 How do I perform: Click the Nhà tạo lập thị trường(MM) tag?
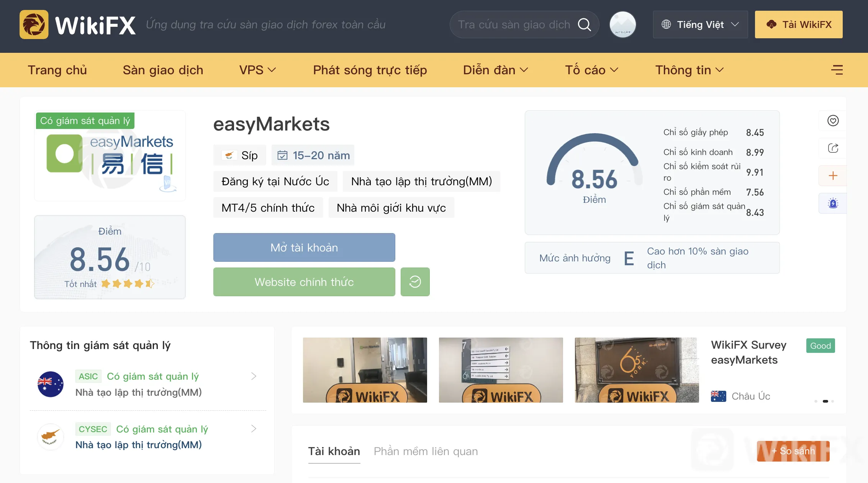pyautogui.click(x=422, y=181)
